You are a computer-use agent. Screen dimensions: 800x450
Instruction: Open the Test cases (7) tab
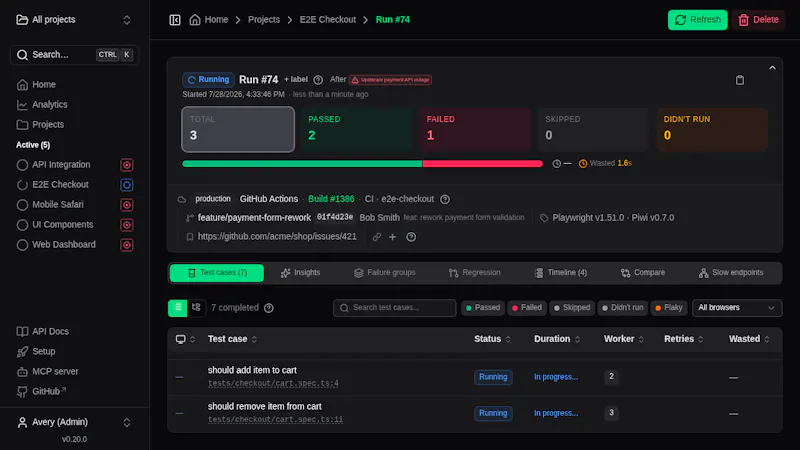217,273
